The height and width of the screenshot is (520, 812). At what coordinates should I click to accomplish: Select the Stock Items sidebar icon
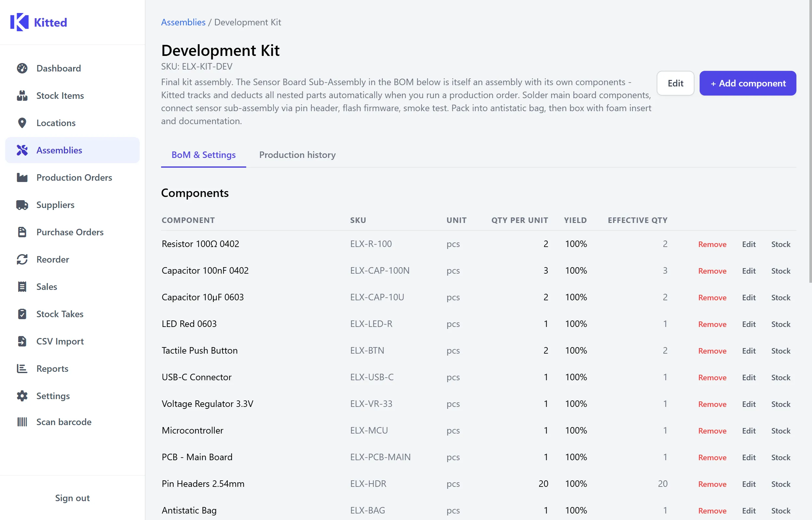(x=22, y=96)
